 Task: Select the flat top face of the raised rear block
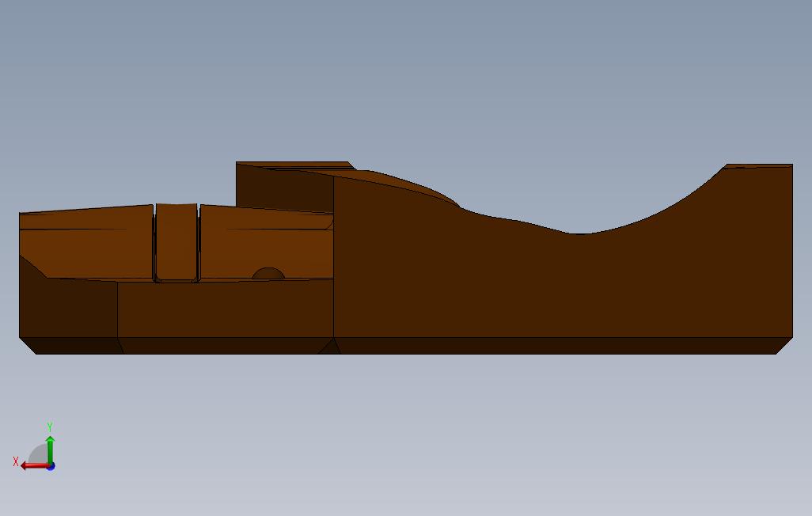(x=296, y=165)
